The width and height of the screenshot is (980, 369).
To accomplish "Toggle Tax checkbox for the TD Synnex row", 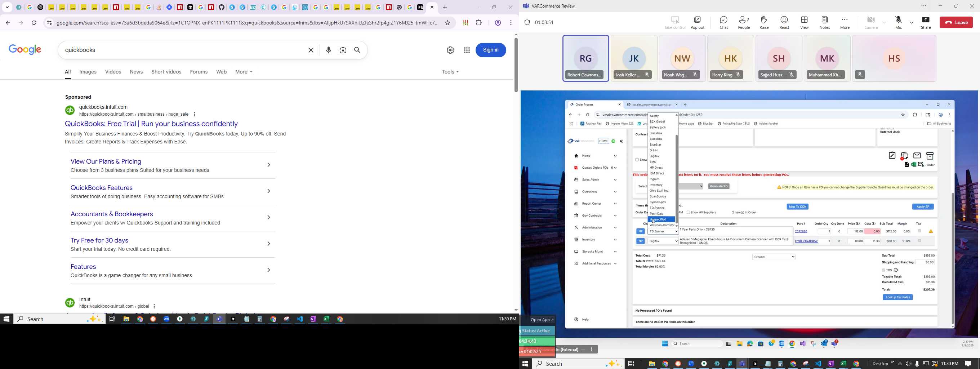I will point(919,231).
